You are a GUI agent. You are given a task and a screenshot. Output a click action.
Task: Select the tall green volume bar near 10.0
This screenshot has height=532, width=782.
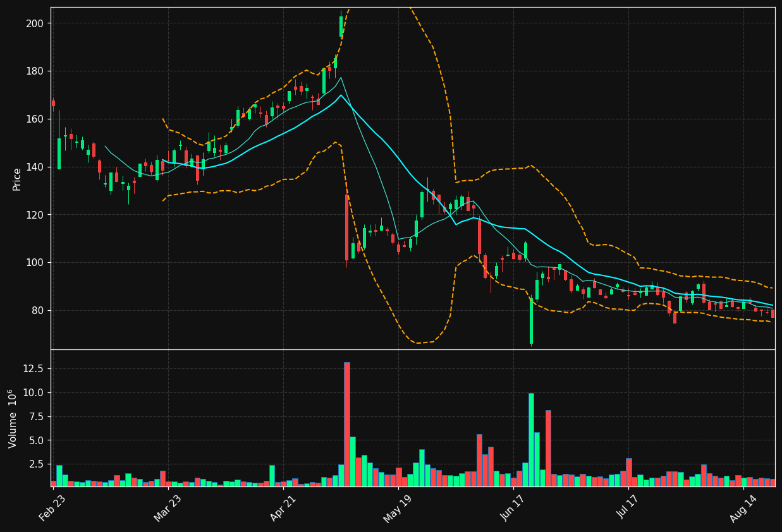(x=531, y=440)
